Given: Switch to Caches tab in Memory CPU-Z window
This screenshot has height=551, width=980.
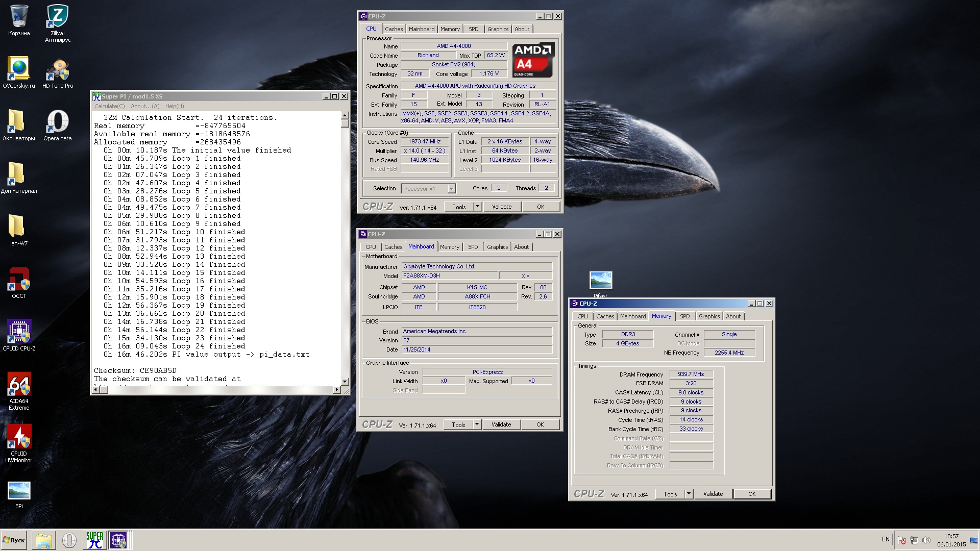Looking at the screenshot, I should [x=605, y=316].
